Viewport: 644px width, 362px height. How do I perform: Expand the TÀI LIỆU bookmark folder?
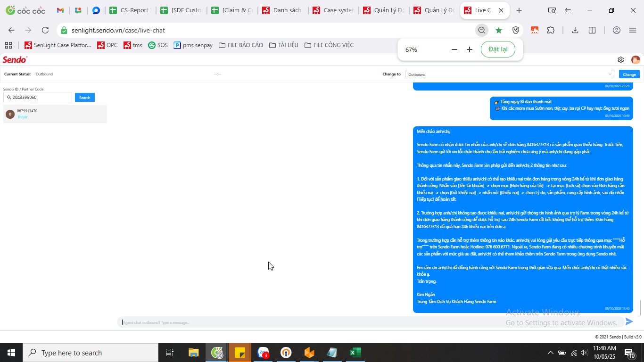(x=284, y=45)
